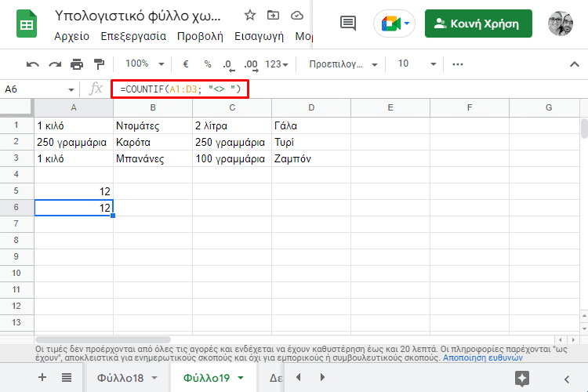The width and height of the screenshot is (588, 392).
Task: Decrease decimal places
Action: (x=228, y=65)
